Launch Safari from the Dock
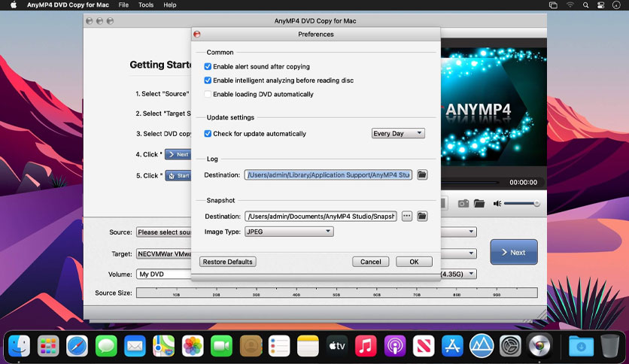This screenshot has width=629, height=364. pos(77,345)
